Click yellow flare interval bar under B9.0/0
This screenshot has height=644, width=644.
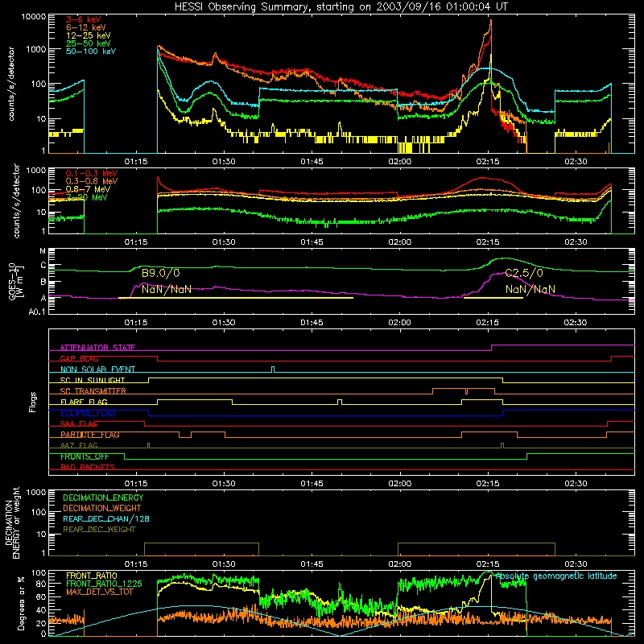[236, 298]
